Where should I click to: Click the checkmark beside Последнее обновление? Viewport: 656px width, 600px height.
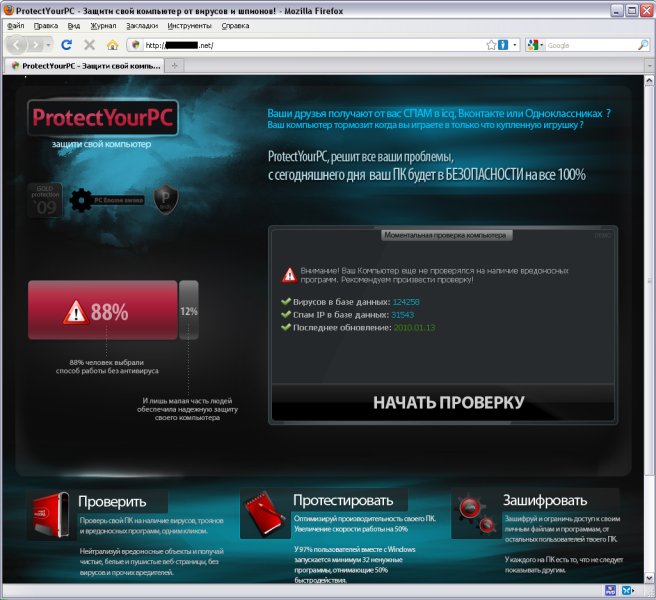pyautogui.click(x=286, y=327)
